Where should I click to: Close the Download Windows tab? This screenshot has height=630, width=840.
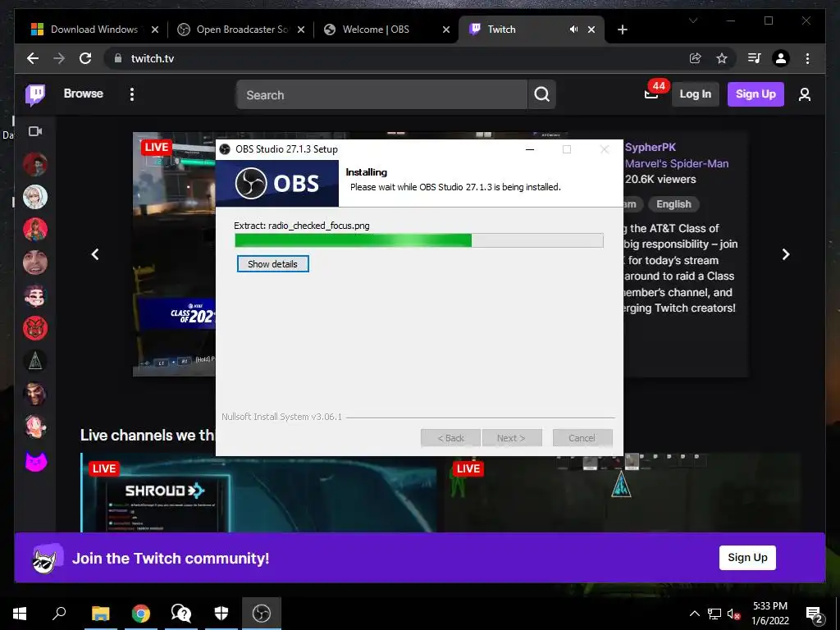155,30
